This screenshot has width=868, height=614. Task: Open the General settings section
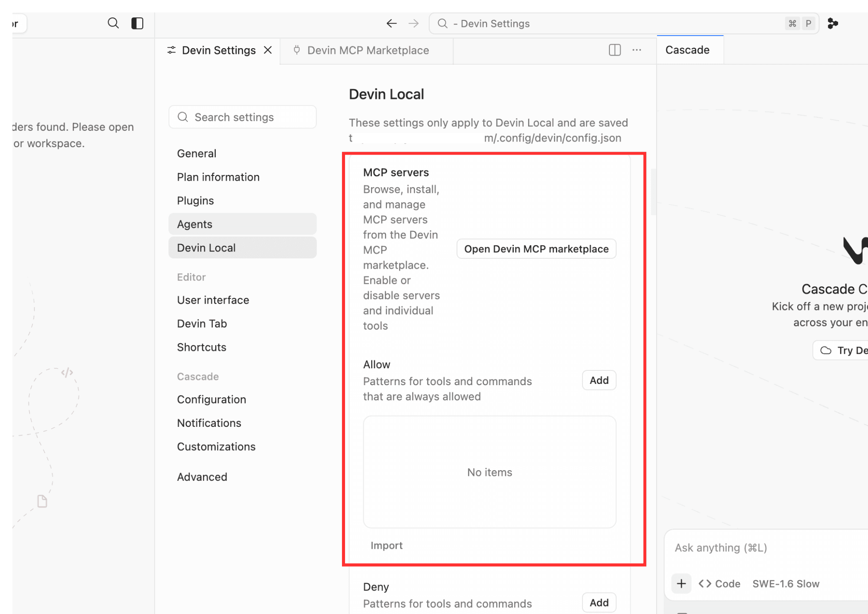coord(243,154)
